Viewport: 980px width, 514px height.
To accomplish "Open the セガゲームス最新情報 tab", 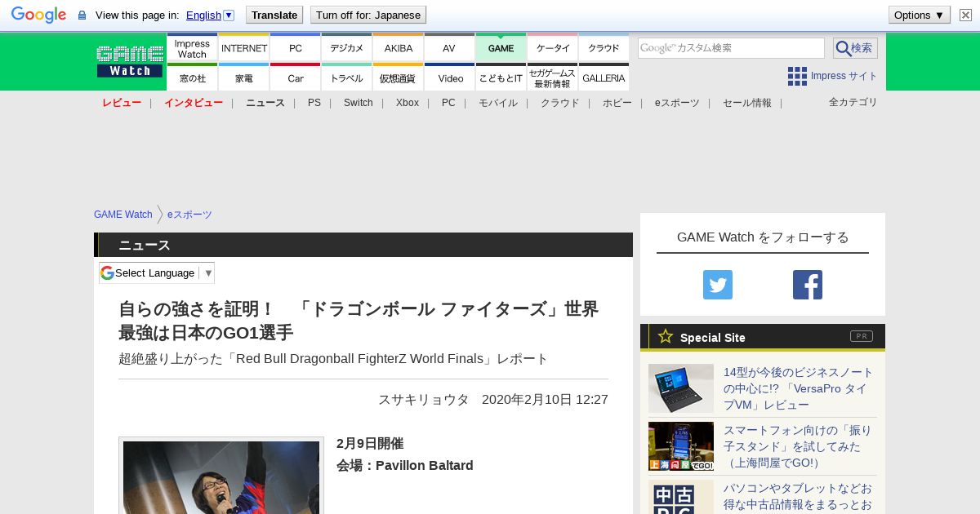I will pyautogui.click(x=553, y=78).
